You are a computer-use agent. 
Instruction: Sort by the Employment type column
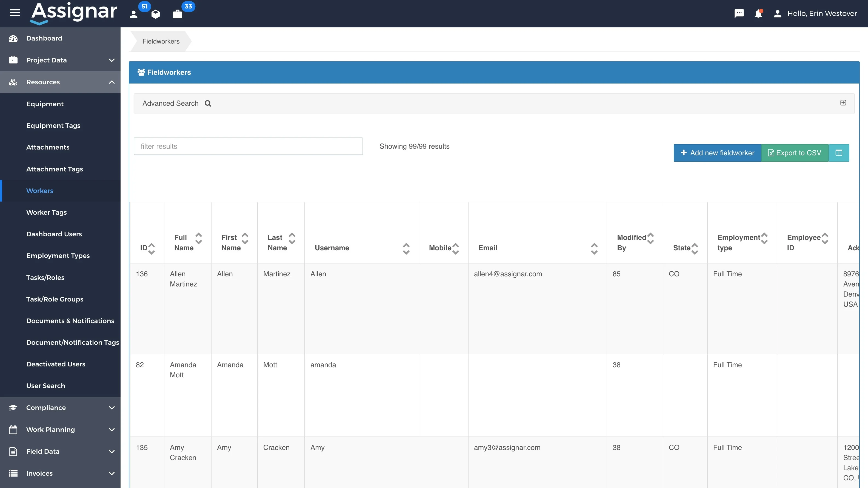pos(764,238)
